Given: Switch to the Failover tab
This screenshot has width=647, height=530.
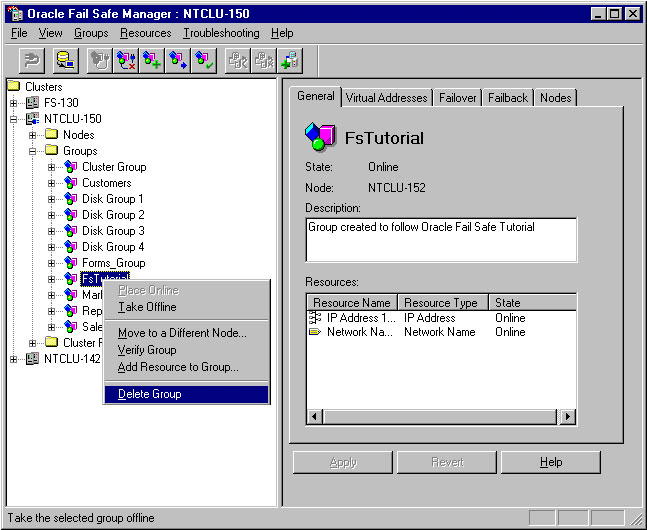Looking at the screenshot, I should (x=457, y=98).
